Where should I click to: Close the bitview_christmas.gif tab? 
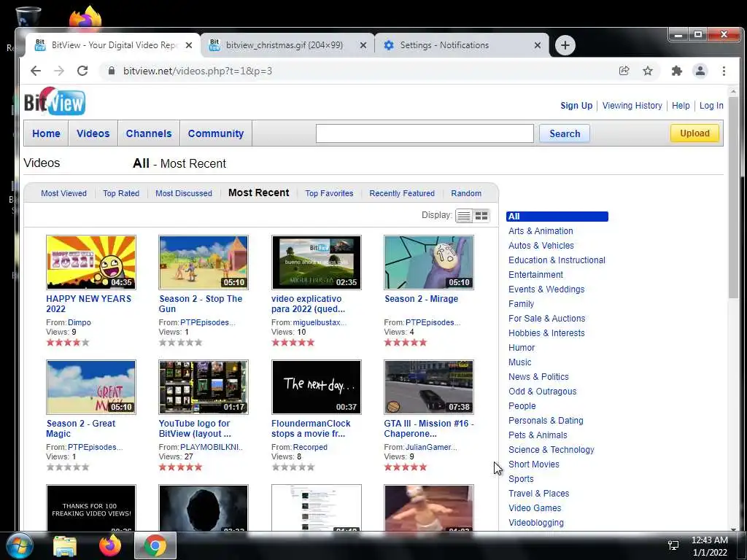363,45
